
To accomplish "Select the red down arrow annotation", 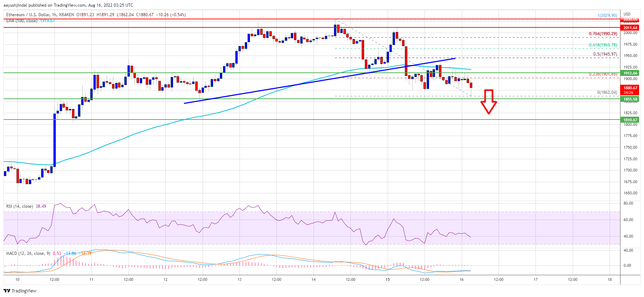I will click(488, 101).
